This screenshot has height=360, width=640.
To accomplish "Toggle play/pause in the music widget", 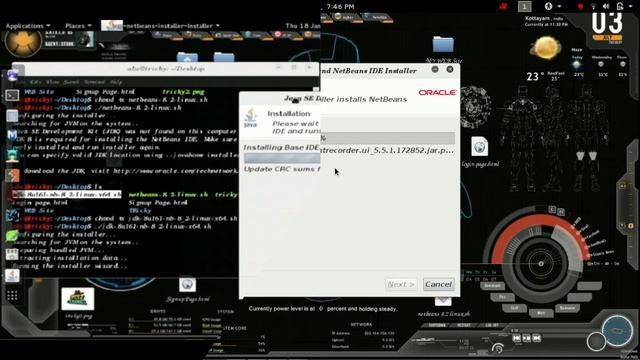I will [527, 338].
